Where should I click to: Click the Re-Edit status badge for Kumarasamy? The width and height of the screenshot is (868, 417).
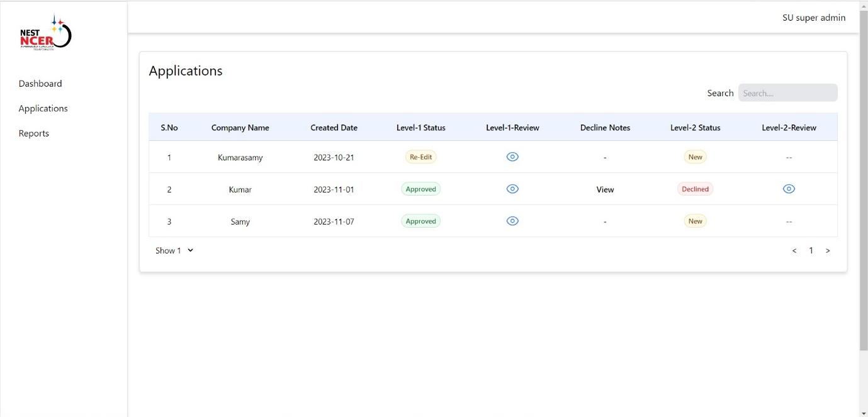click(420, 157)
